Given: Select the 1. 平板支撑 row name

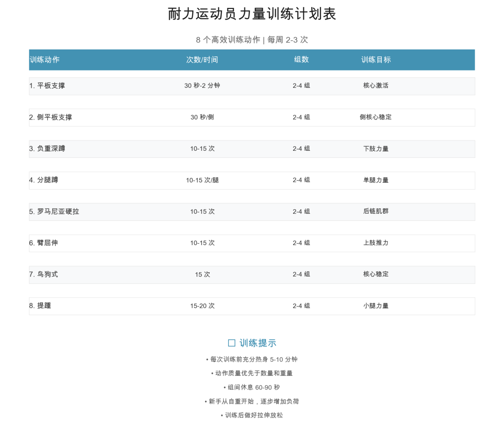Looking at the screenshot, I should point(47,86).
